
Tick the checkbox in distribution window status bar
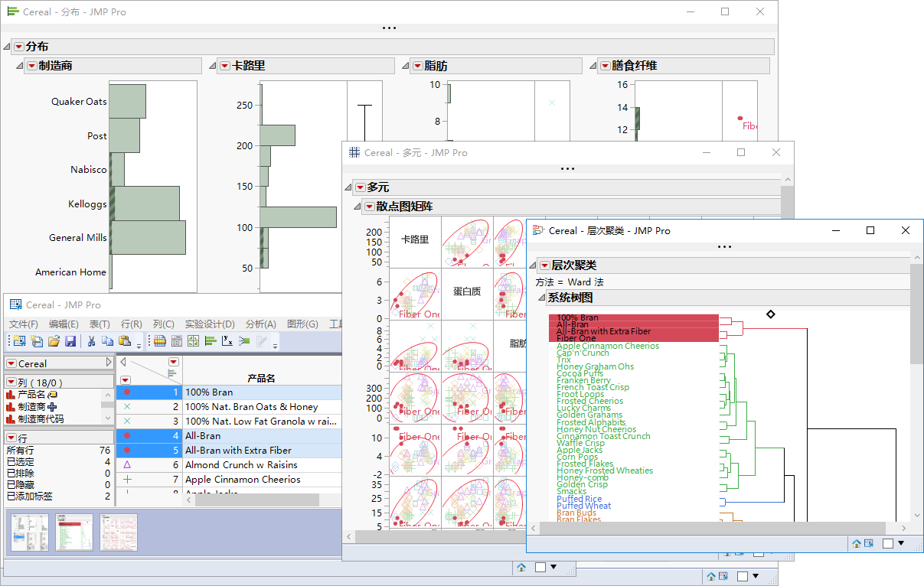[x=743, y=576]
